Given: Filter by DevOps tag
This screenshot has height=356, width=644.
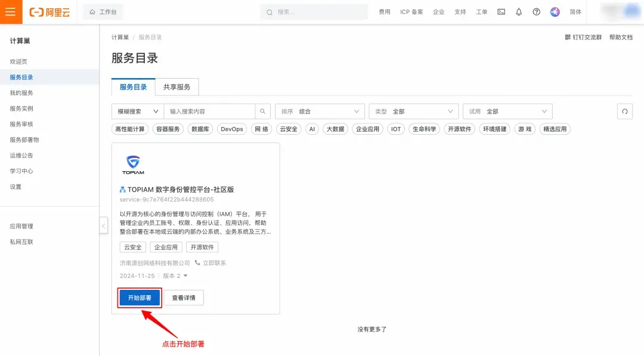Looking at the screenshot, I should tap(231, 129).
